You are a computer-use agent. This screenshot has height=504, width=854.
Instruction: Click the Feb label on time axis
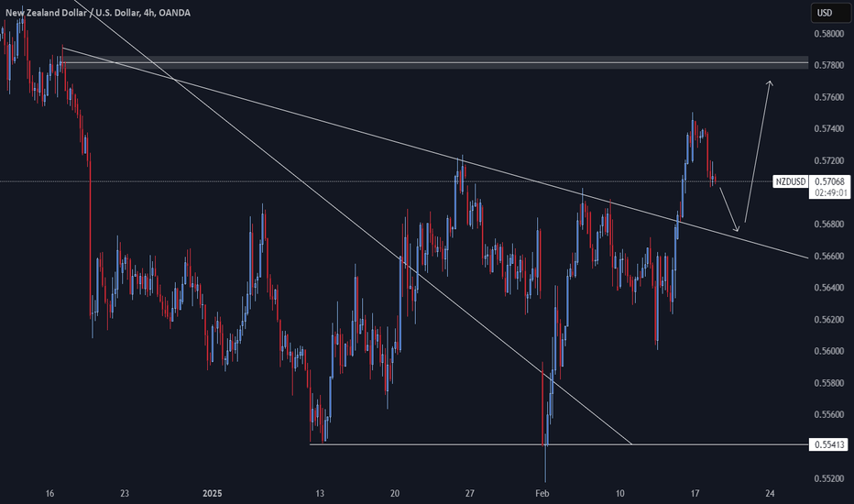pyautogui.click(x=542, y=494)
